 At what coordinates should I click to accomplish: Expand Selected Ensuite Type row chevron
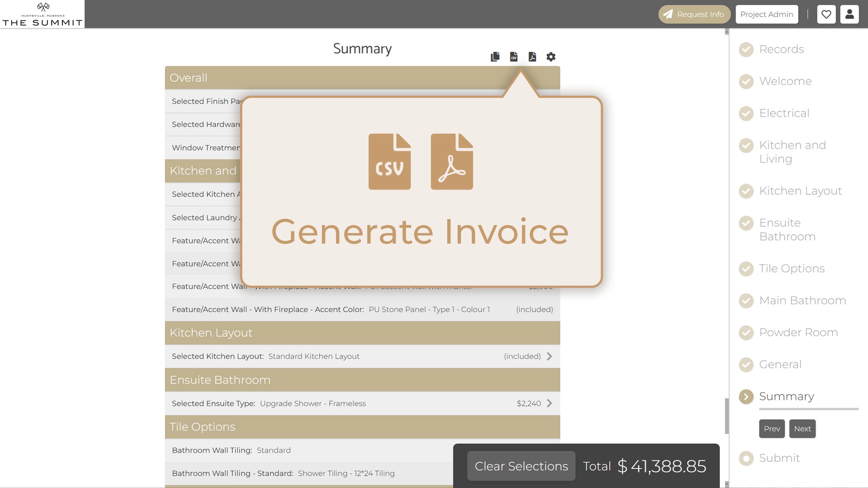pyautogui.click(x=549, y=404)
